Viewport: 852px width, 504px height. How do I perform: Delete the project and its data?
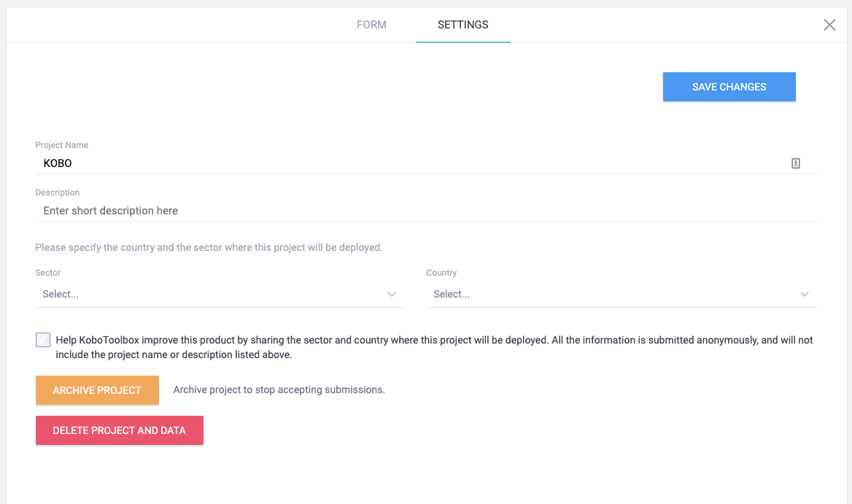pyautogui.click(x=119, y=430)
